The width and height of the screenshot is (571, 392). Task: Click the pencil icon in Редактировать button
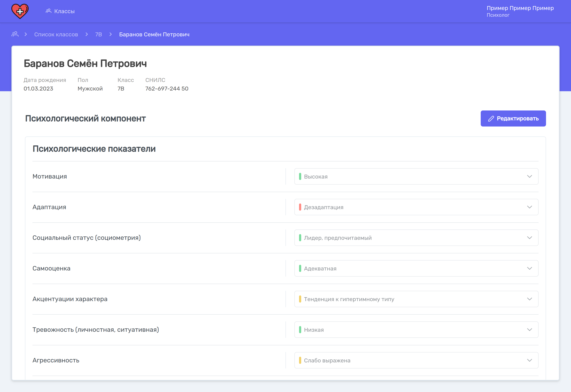click(x=491, y=119)
